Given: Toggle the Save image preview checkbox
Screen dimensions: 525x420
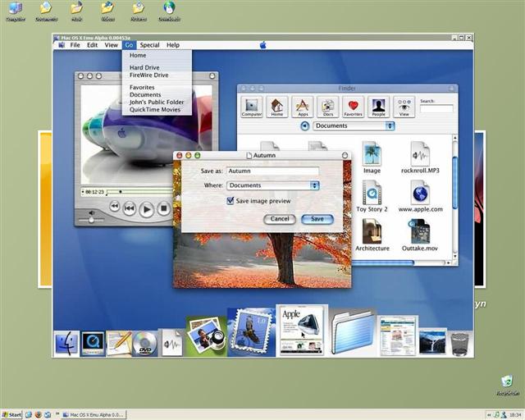Looking at the screenshot, I should coord(231,201).
